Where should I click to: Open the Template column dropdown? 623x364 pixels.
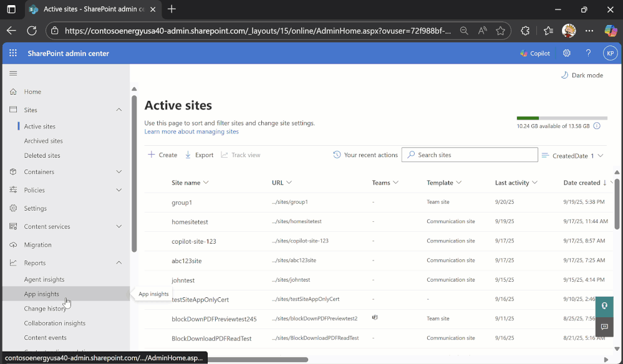[459, 183]
